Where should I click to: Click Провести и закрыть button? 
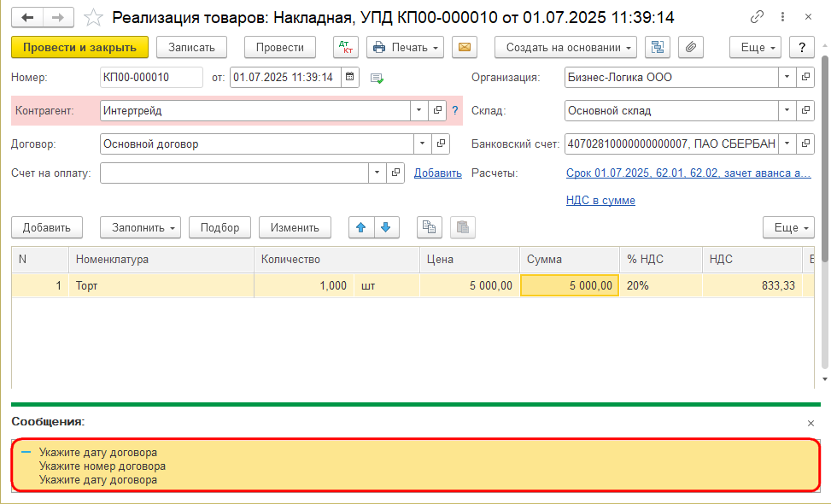click(x=80, y=47)
